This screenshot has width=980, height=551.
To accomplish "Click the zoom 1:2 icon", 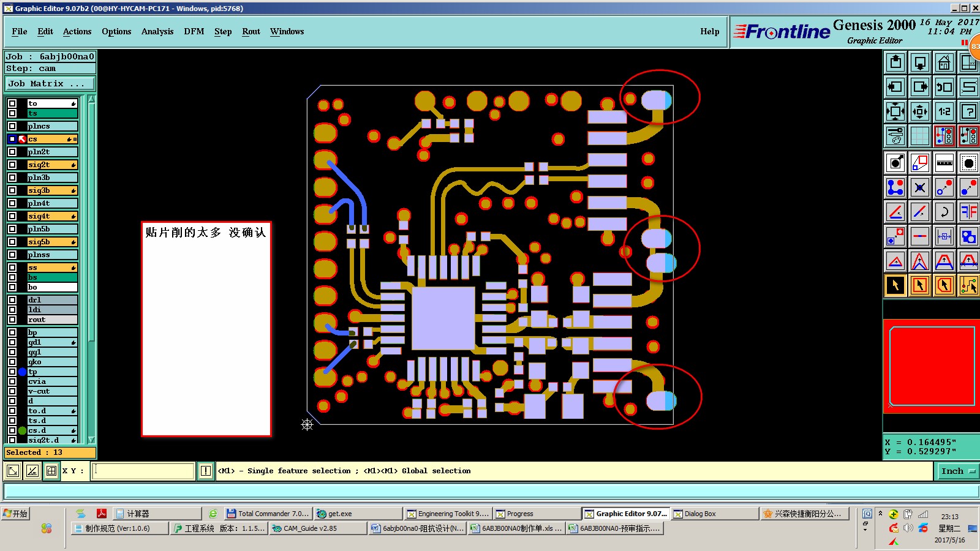I will (x=944, y=111).
